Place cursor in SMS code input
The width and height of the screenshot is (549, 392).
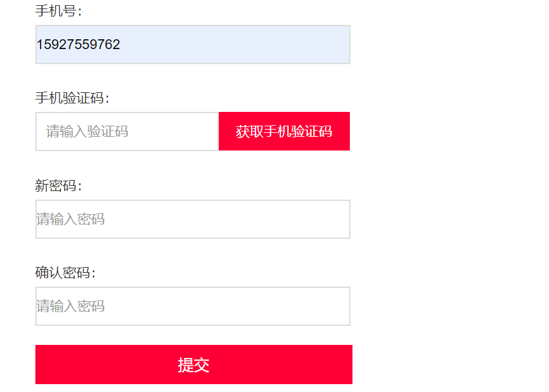[127, 132]
